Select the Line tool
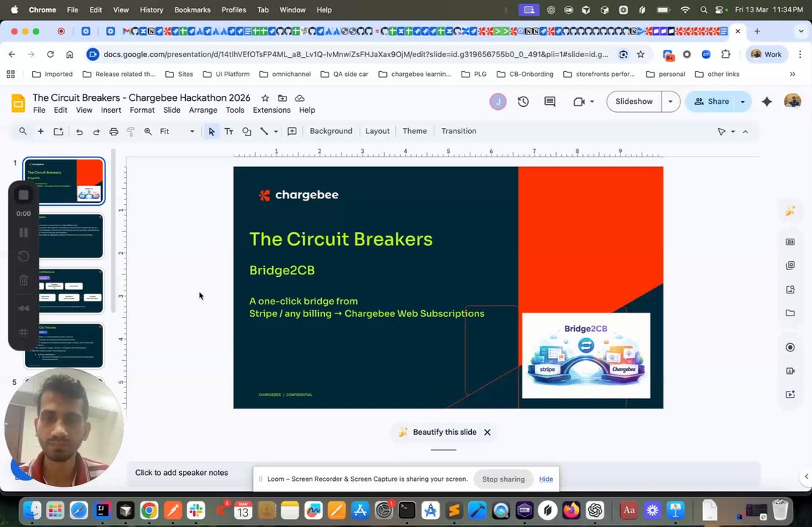Screen dimensions: 812x527 264,132
